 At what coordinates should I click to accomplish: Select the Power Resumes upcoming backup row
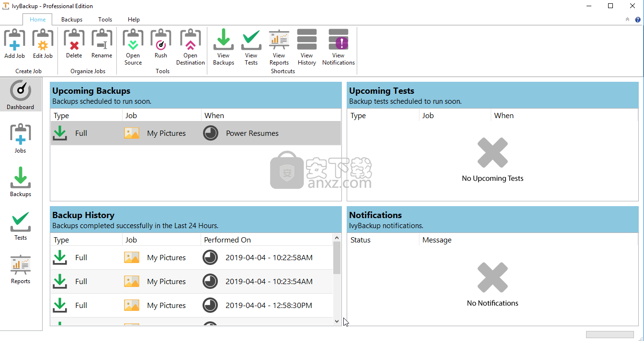click(x=196, y=133)
